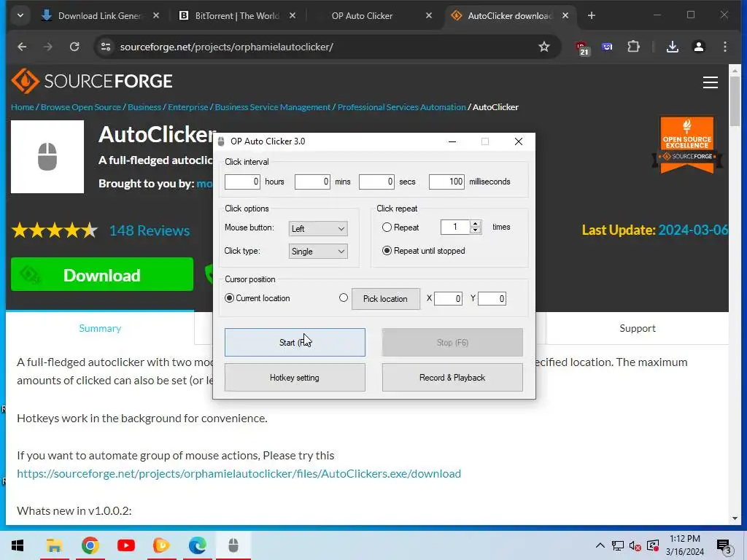Open the 148 Reviews link
The height and width of the screenshot is (560, 747).
click(150, 230)
